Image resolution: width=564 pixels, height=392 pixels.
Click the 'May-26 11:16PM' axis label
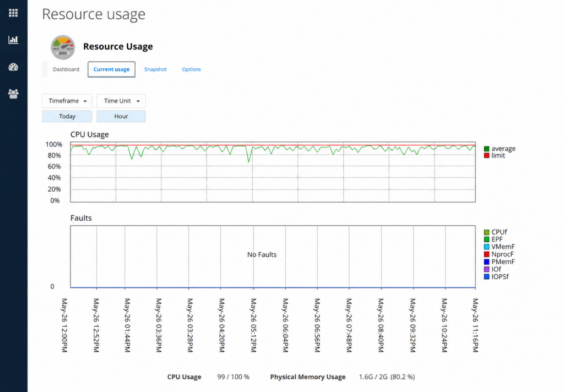pyautogui.click(x=475, y=325)
